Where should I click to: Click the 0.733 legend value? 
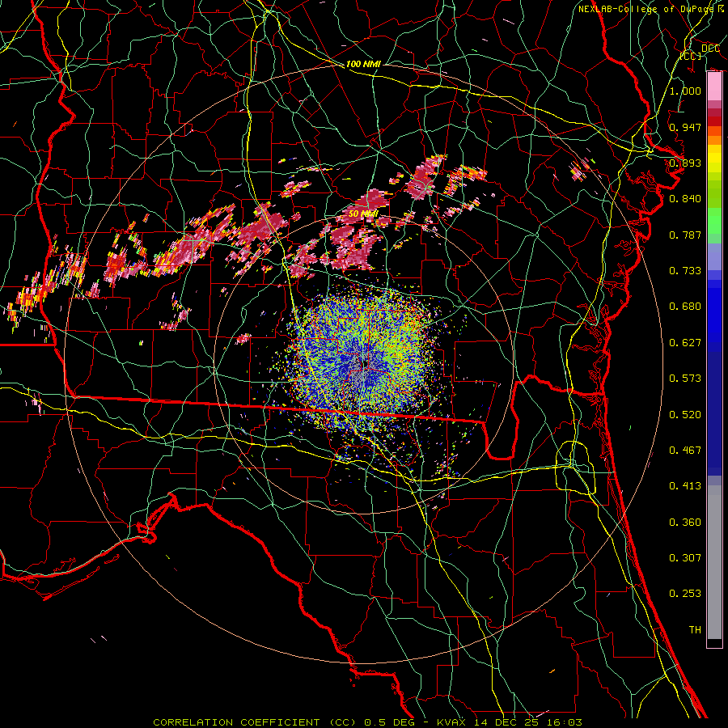685,271
